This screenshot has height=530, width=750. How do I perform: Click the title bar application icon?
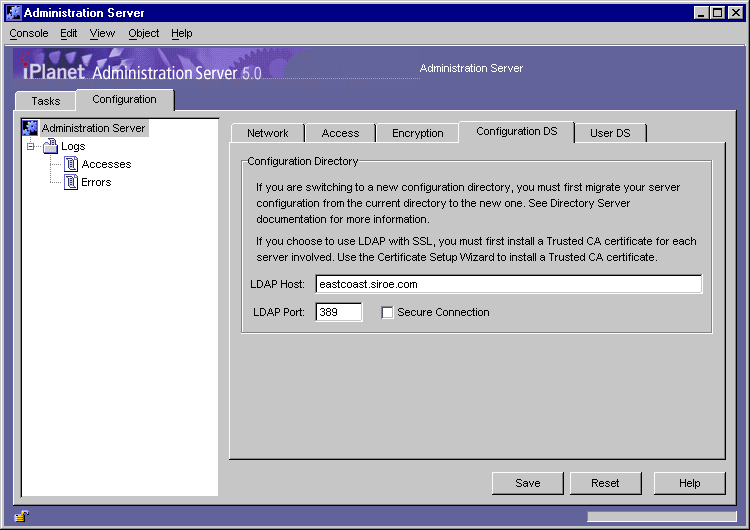pos(13,12)
